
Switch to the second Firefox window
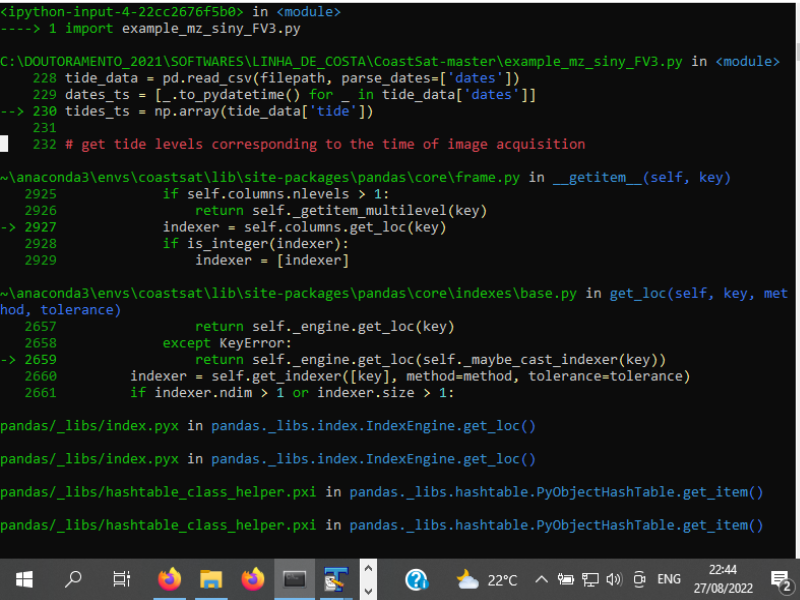tap(253, 579)
